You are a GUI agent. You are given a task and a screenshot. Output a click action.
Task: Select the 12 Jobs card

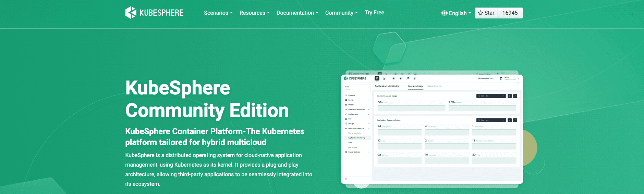tap(399, 144)
